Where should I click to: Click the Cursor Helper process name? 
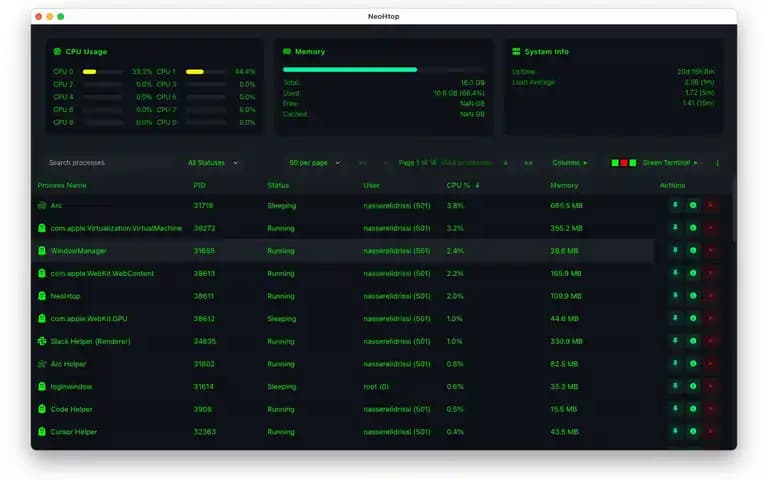(x=73, y=432)
